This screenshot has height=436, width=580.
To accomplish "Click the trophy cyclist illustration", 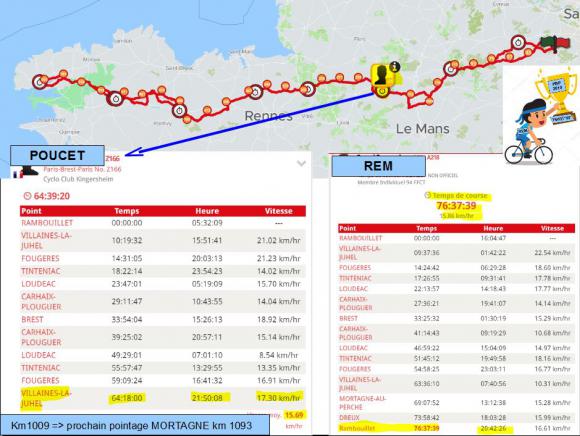I will point(540,116).
